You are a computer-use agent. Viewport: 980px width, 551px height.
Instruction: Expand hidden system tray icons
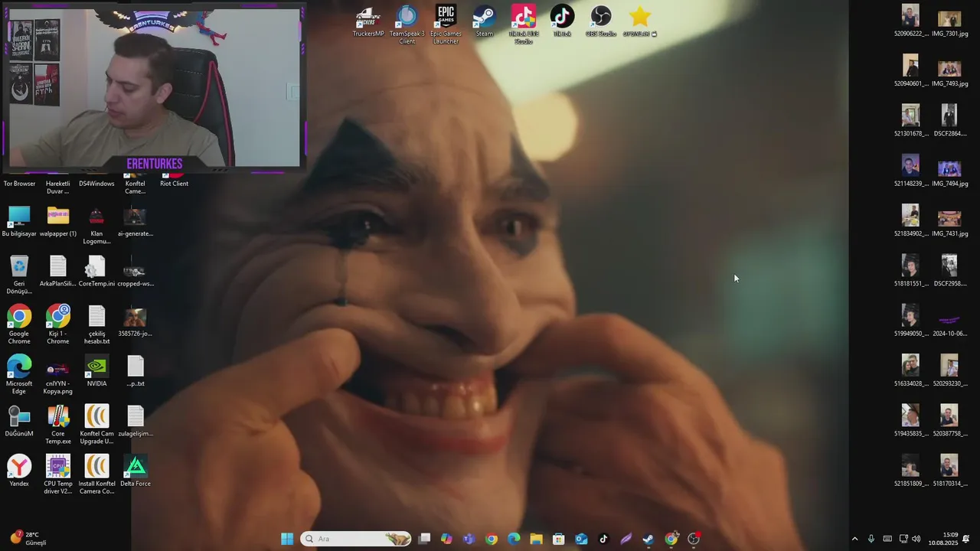[x=854, y=539]
